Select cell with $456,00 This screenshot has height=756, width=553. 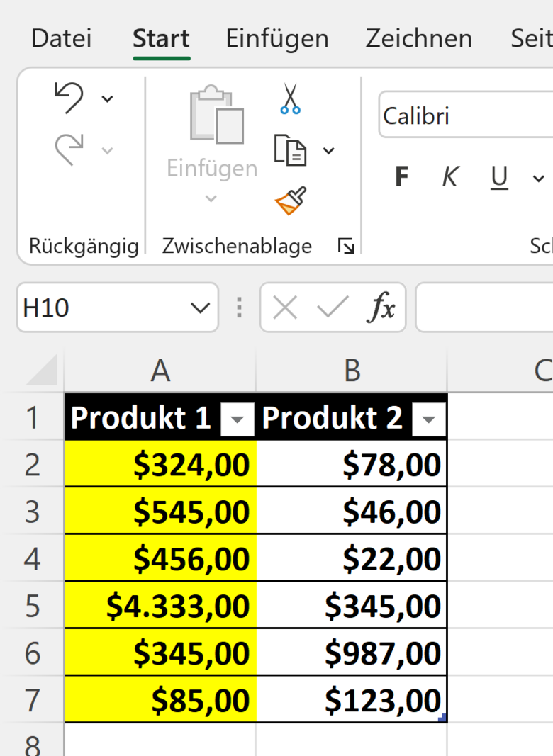161,558
